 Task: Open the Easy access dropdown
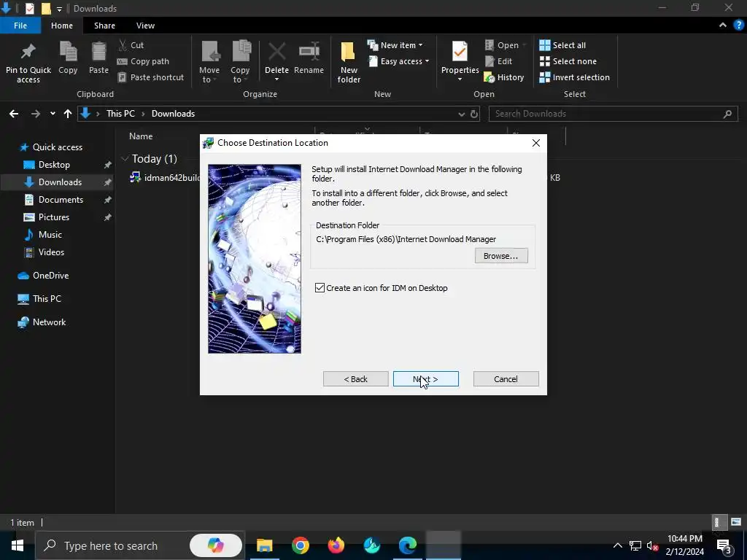[399, 61]
